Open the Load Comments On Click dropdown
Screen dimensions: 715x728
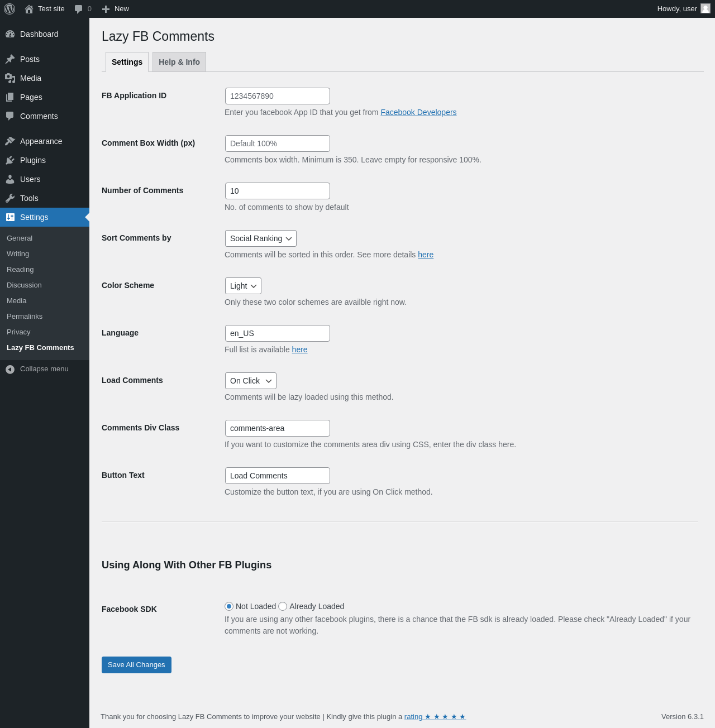[x=251, y=381]
